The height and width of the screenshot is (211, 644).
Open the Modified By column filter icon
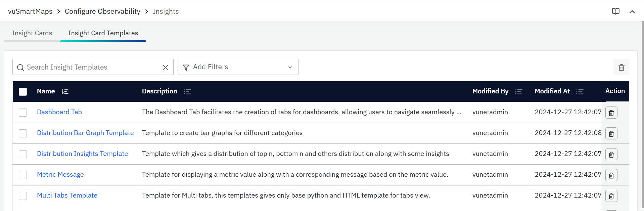[519, 91]
